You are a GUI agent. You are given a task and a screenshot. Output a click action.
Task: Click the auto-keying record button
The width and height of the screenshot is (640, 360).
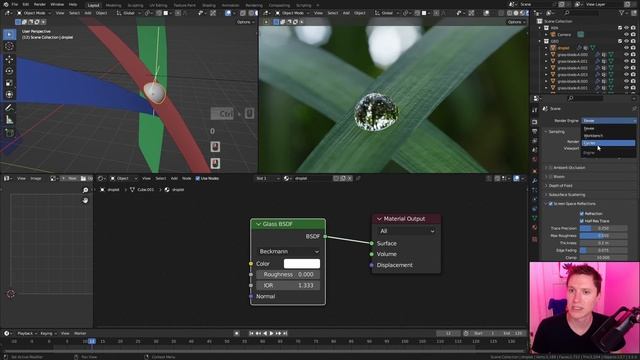236,333
